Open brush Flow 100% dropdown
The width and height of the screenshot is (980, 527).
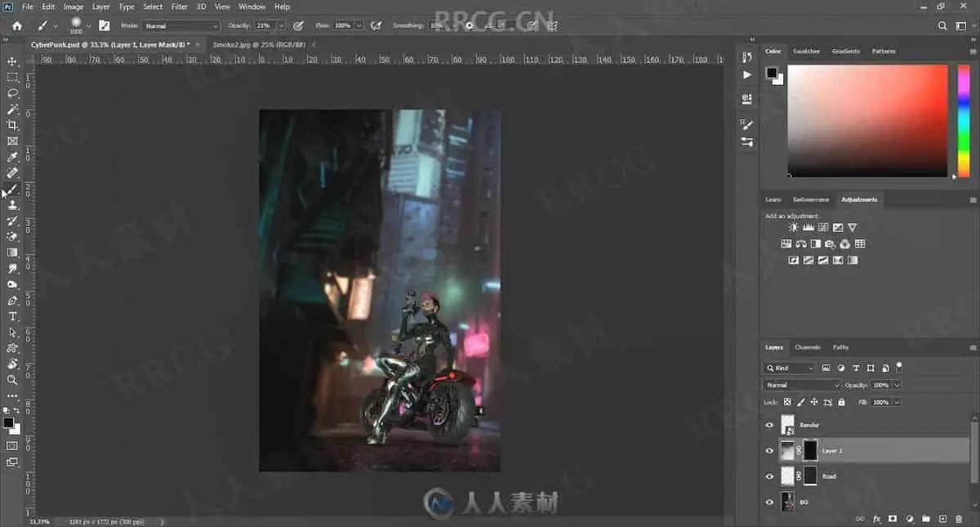[359, 26]
